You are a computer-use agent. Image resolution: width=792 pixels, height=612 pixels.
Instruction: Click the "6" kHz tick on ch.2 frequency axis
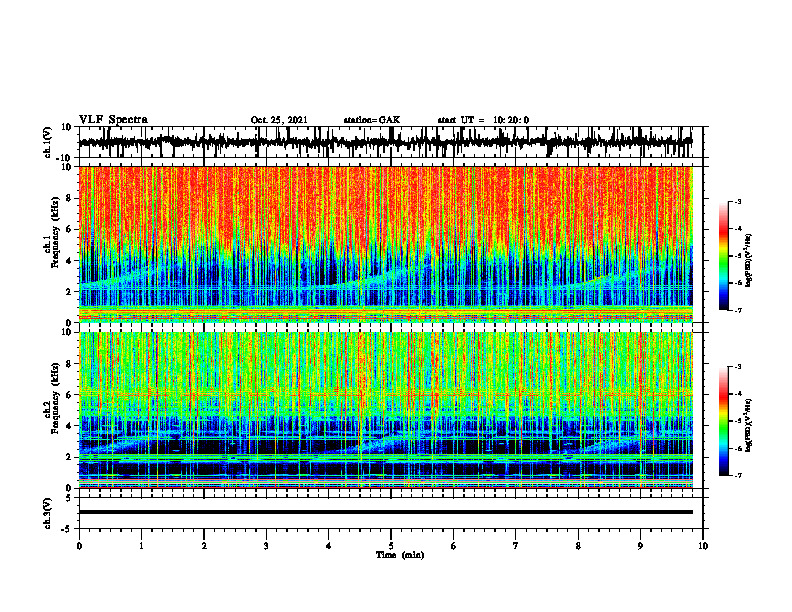70,395
